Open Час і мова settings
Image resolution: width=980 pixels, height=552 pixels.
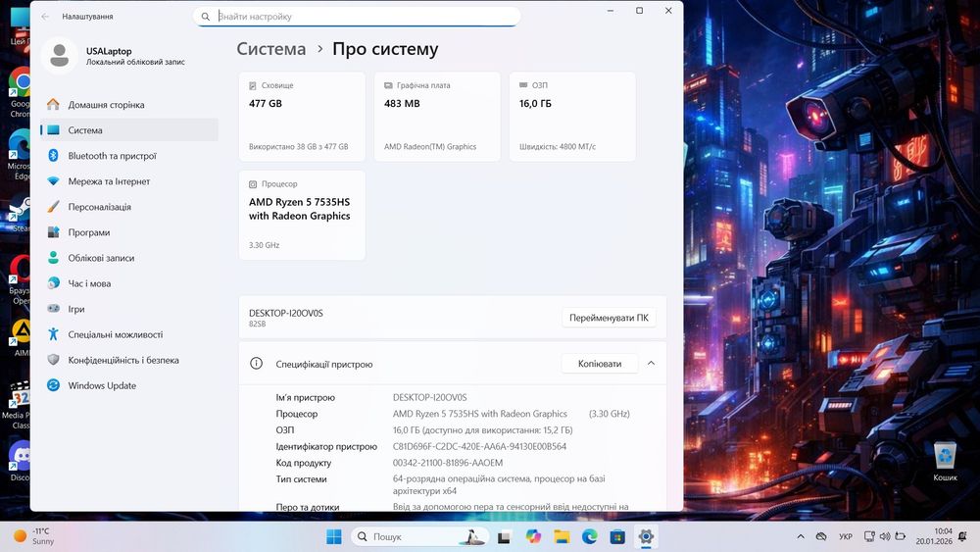point(129,283)
